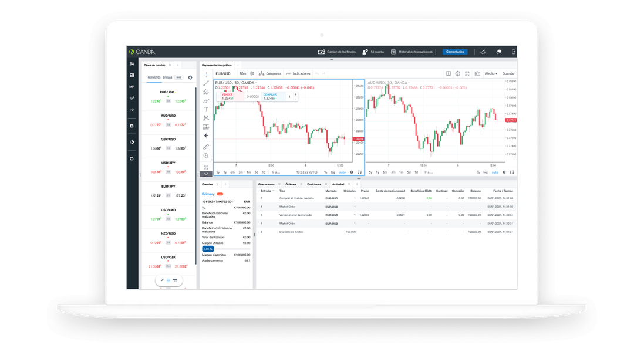Take a chart snapshot with camera icon
Image resolution: width=644 pixels, height=352 pixels.
click(x=477, y=73)
